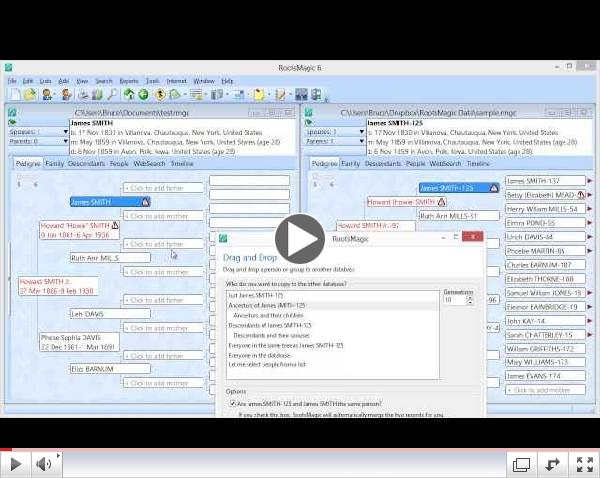Select 'Just James SMITH-125' in copy list
This screenshot has width=600, height=478.
point(256,295)
